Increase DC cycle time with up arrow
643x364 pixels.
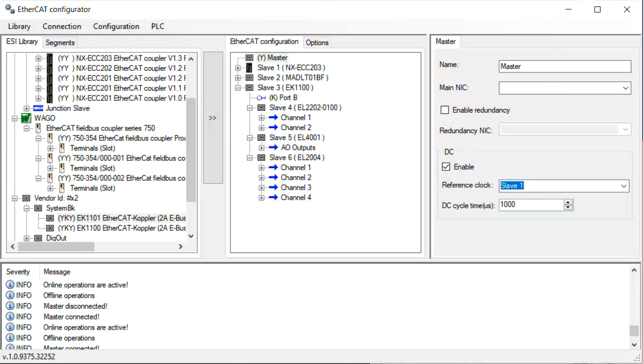[x=568, y=202]
